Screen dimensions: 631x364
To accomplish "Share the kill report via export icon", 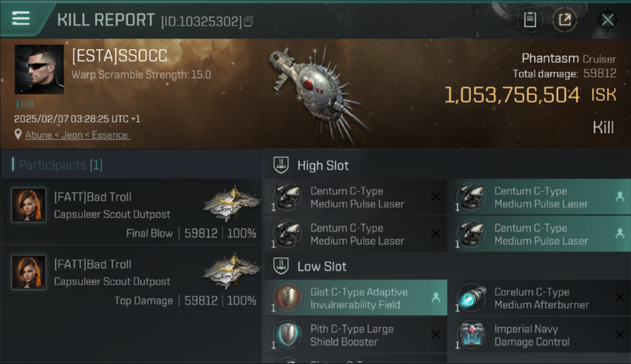I will coord(565,20).
